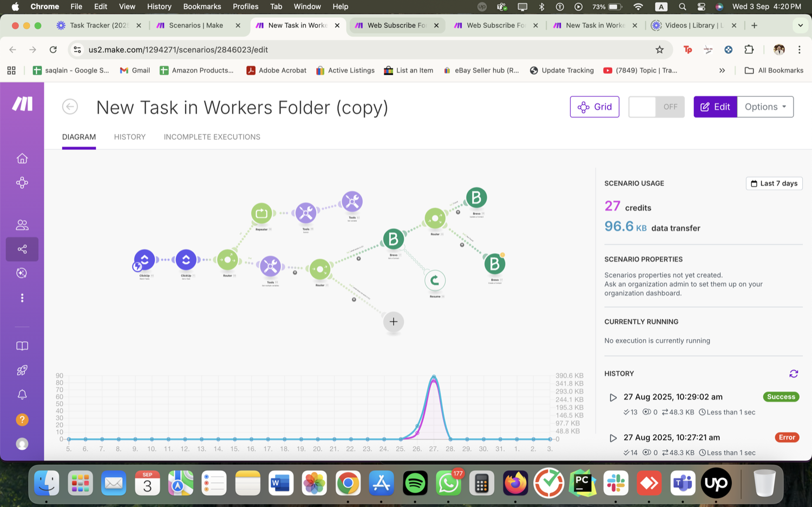Switch to the HISTORY tab

130,137
